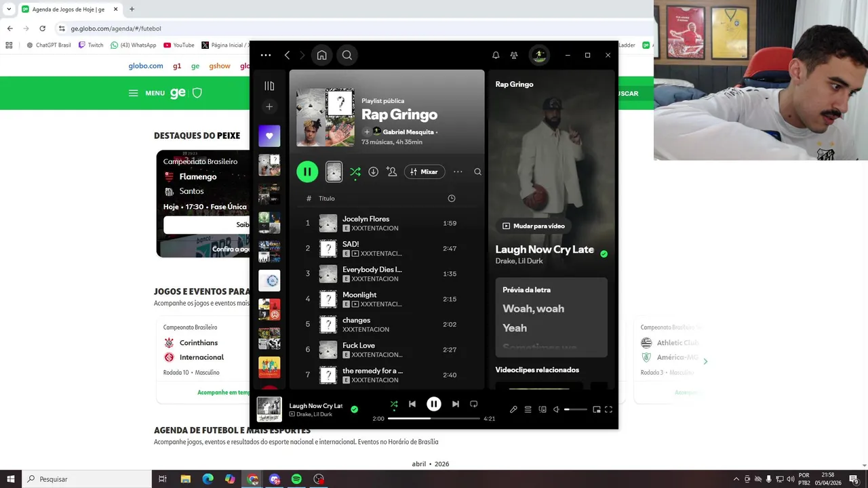Open the play queue
Screen dimensions: 868x488
pos(528,409)
